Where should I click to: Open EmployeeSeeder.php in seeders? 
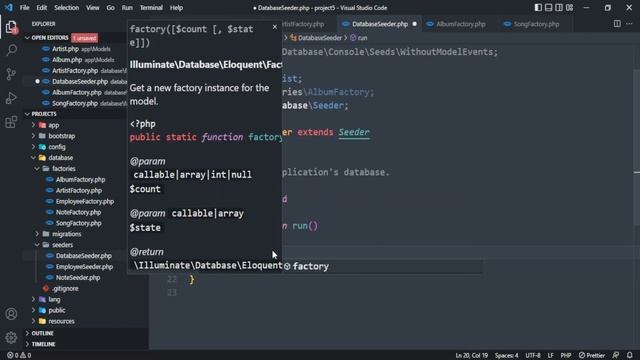(x=84, y=267)
